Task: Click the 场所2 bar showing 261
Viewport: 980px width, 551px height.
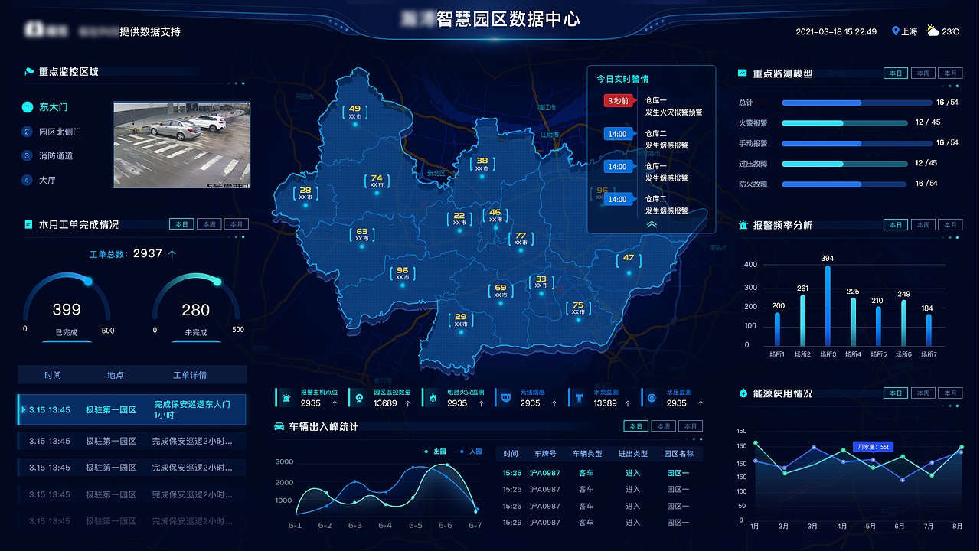Action: (802, 321)
